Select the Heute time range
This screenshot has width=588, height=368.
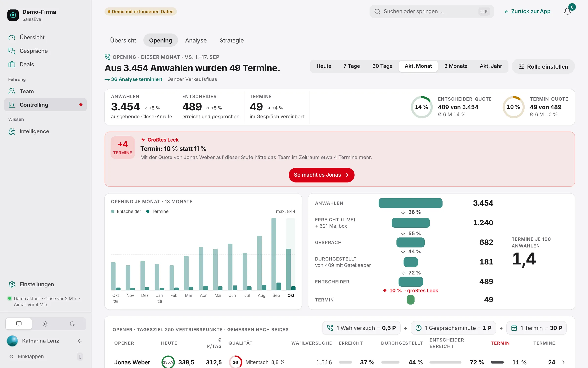point(324,66)
